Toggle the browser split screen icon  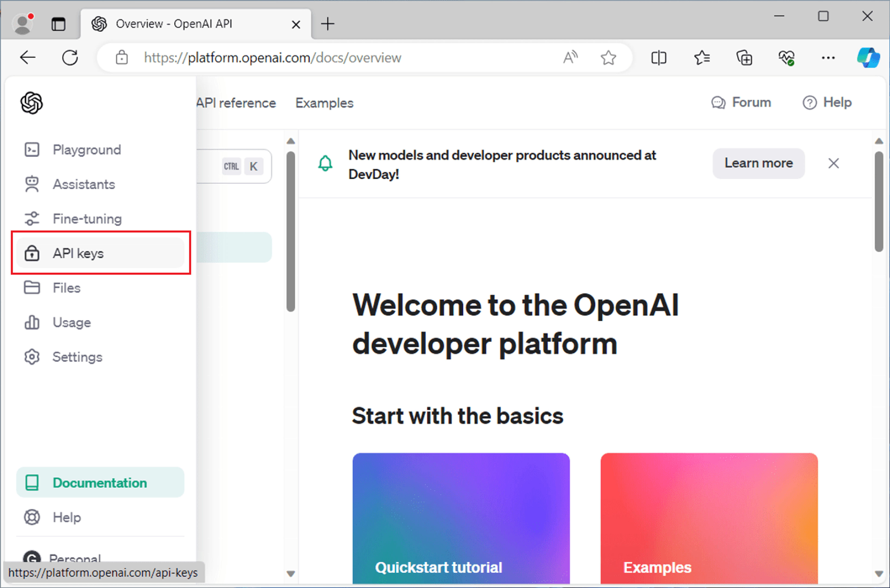click(x=658, y=58)
